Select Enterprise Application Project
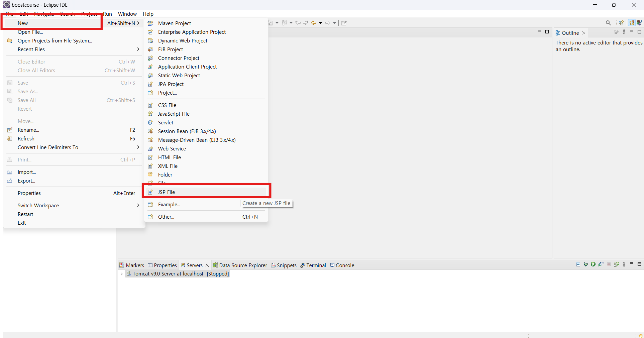The width and height of the screenshot is (644, 338). [x=206, y=32]
